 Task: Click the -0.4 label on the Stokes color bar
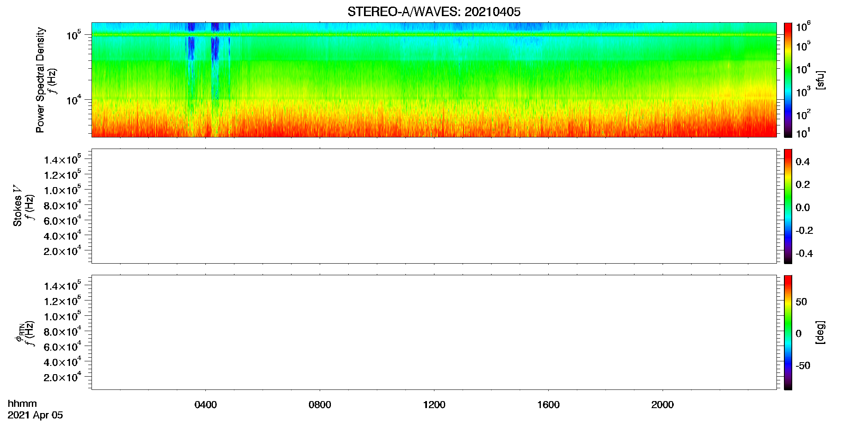804,253
